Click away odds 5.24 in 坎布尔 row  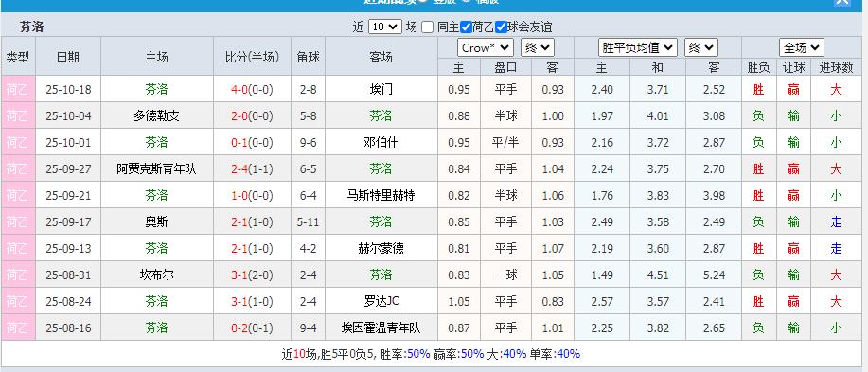pos(714,275)
